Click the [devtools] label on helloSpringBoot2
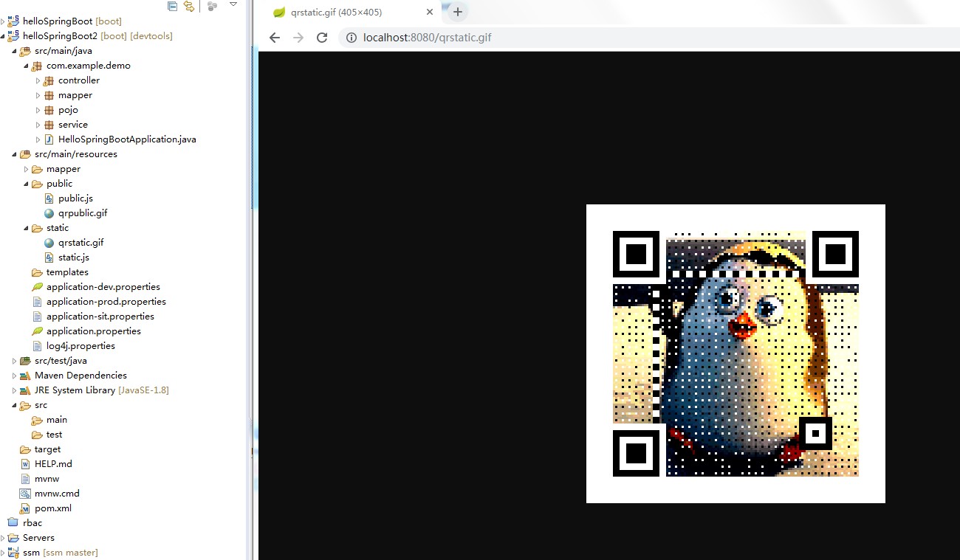960x560 pixels. pyautogui.click(x=151, y=36)
